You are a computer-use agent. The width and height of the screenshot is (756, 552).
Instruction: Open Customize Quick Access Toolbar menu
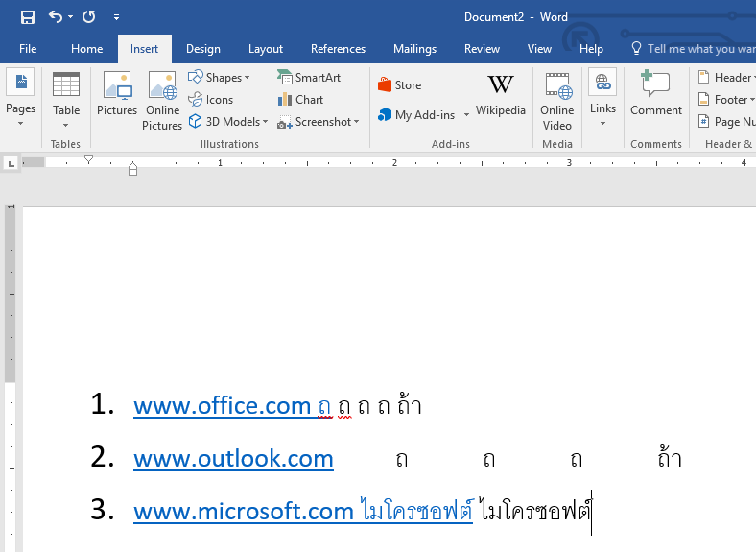pyautogui.click(x=116, y=17)
